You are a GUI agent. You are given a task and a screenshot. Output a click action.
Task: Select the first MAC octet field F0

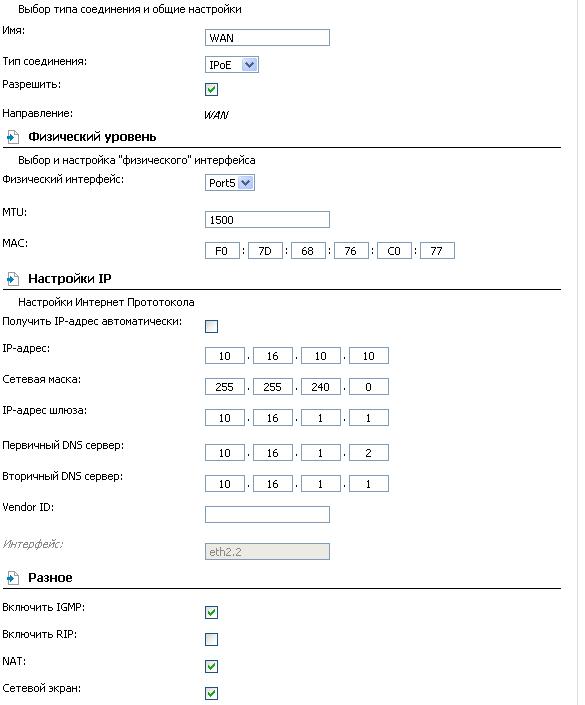tap(222, 251)
